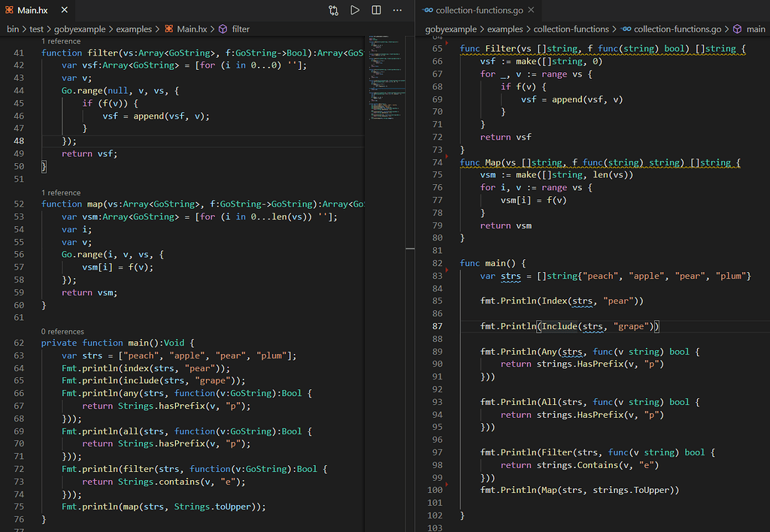Open the Main.hx editor tab
The height and width of the screenshot is (532, 770).
32,10
